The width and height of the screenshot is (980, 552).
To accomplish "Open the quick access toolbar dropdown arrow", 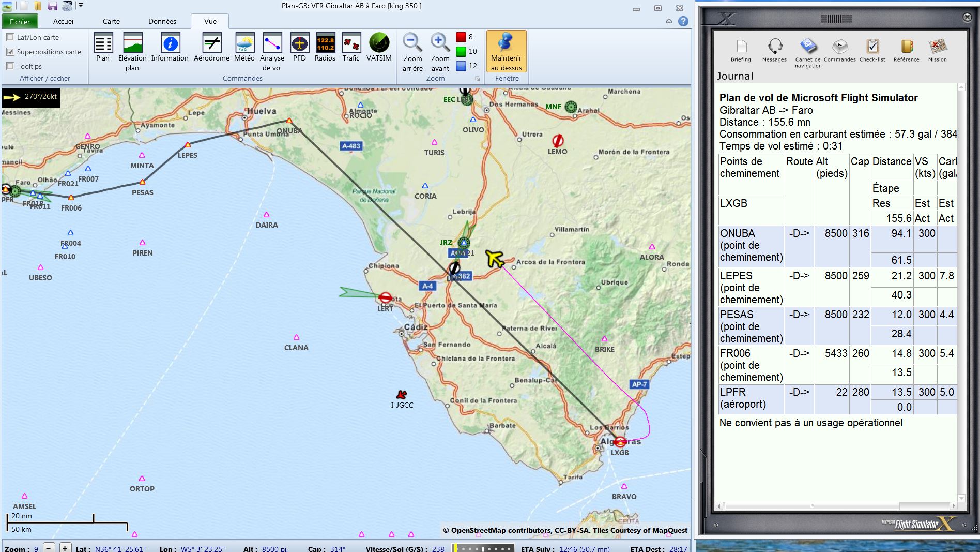I will [x=81, y=6].
